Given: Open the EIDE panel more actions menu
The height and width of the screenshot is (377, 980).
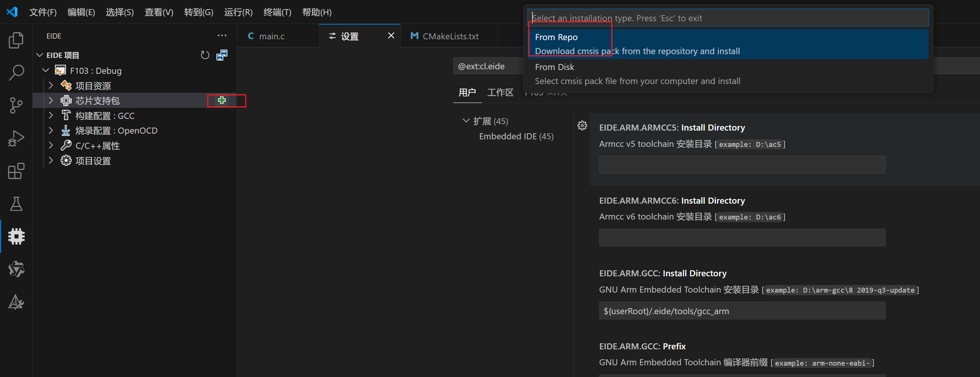Looking at the screenshot, I should coord(222,36).
